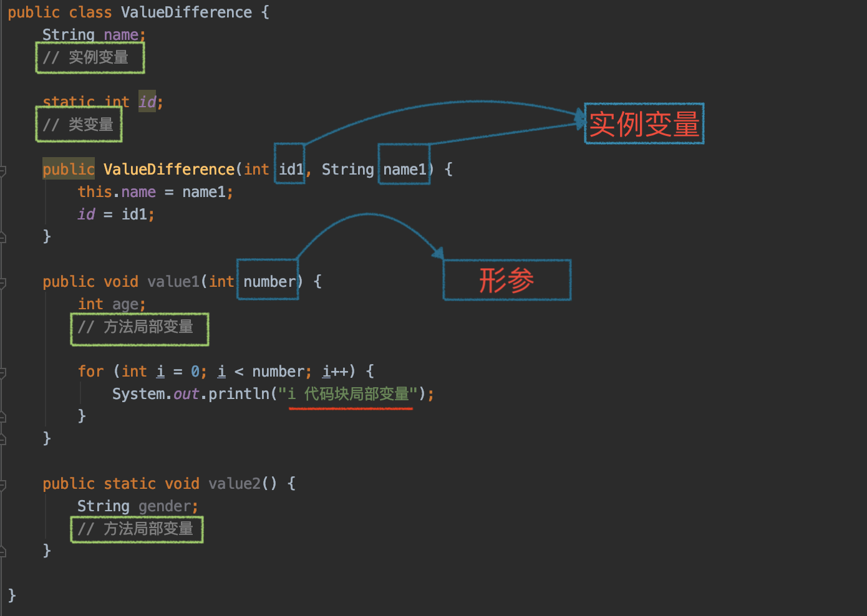Click 'System' in the println statement
Viewport: 867px width, 616px height.
pyautogui.click(x=138, y=394)
